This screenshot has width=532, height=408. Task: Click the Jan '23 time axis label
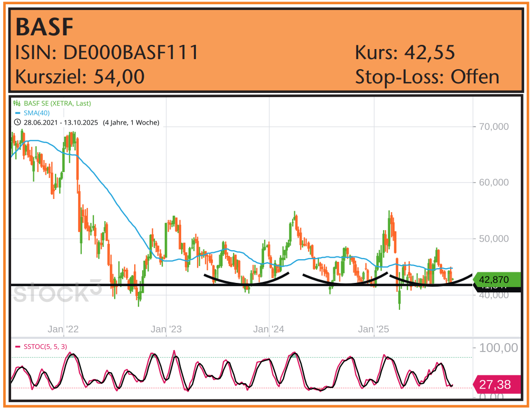coord(166,329)
